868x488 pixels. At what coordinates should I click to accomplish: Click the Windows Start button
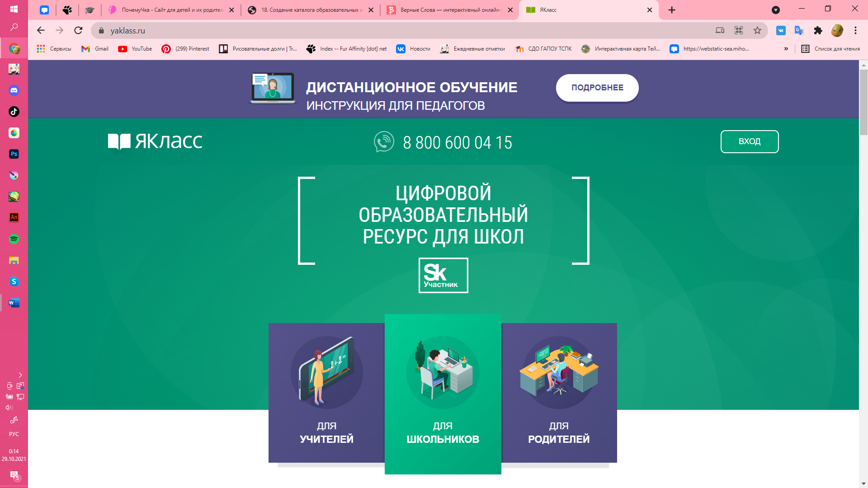(x=14, y=9)
